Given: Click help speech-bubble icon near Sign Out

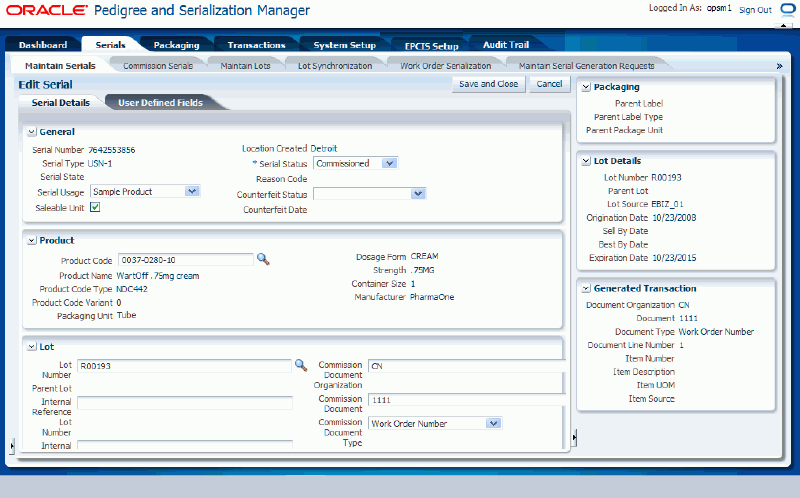Looking at the screenshot, I should coord(787,10).
